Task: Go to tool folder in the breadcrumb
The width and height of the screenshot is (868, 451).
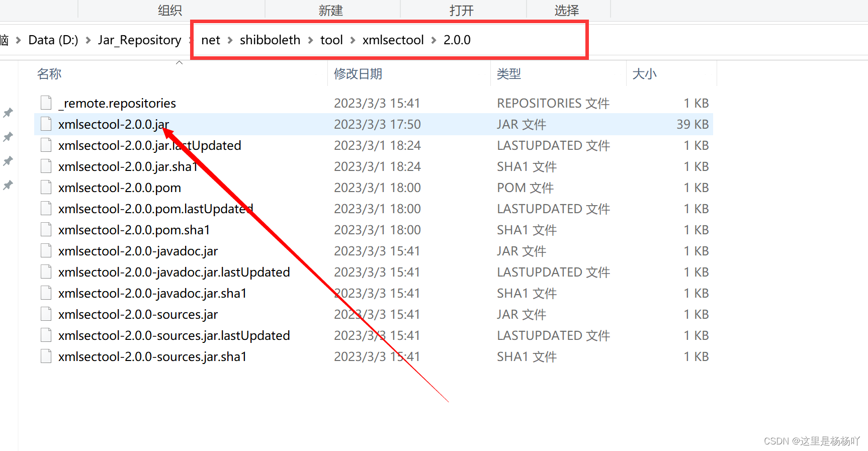Action: (x=331, y=40)
